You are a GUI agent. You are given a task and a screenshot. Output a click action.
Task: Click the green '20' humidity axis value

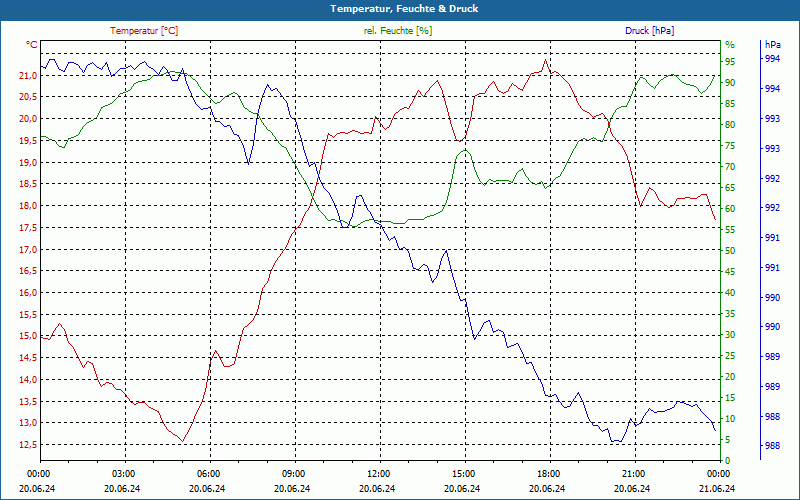tap(730, 377)
